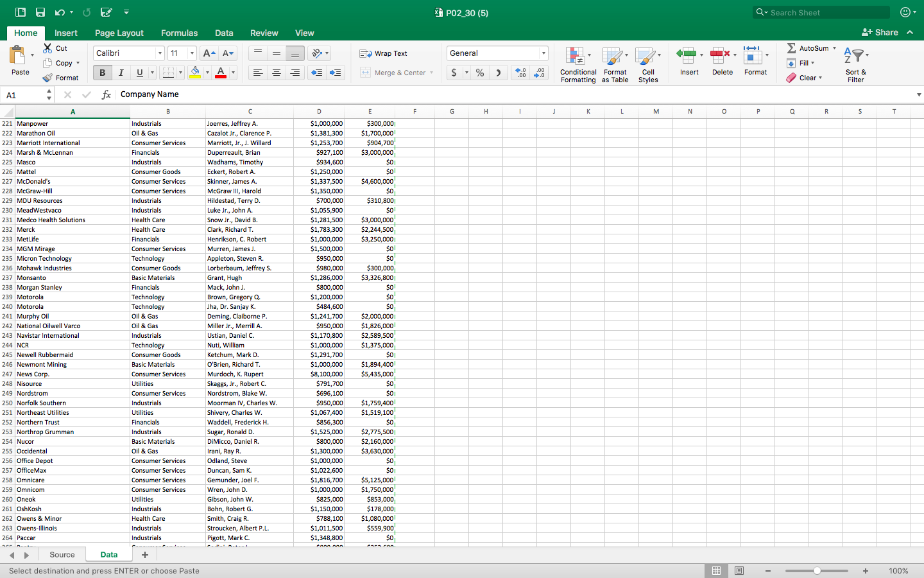
Task: Click the decrease indent icon
Action: coord(316,73)
